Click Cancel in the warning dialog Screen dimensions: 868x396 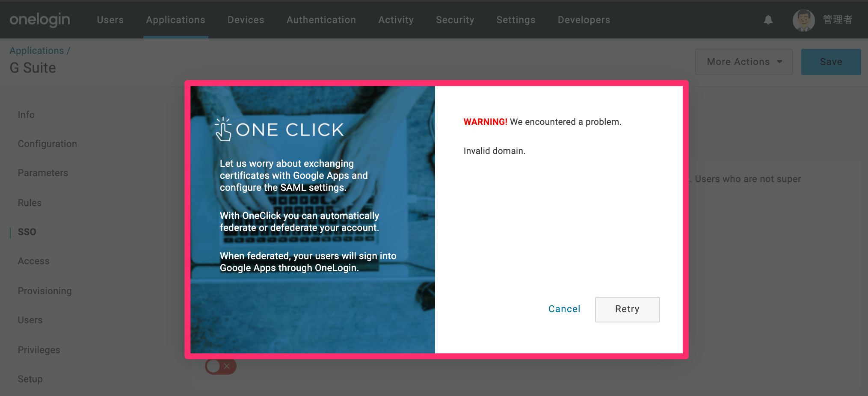coord(564,309)
